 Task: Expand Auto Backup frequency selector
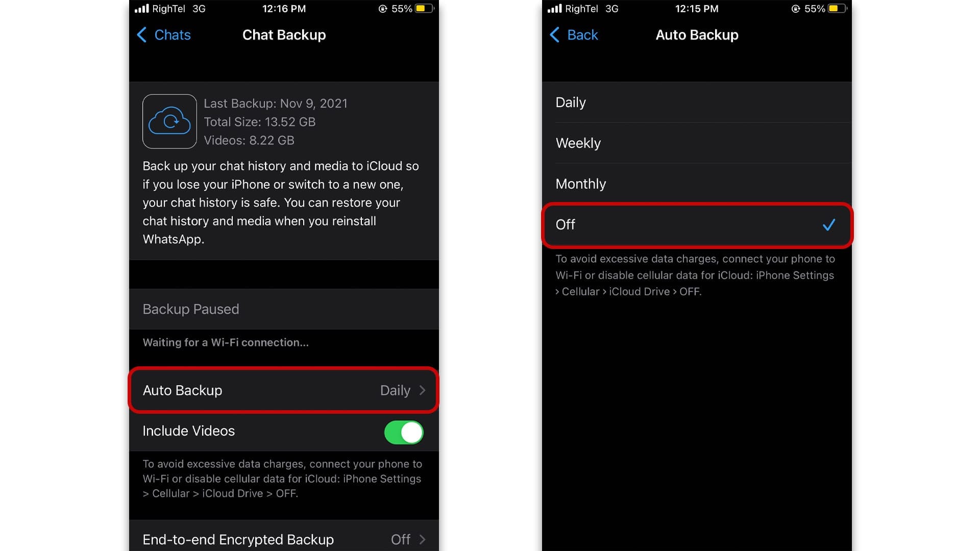[x=283, y=390]
